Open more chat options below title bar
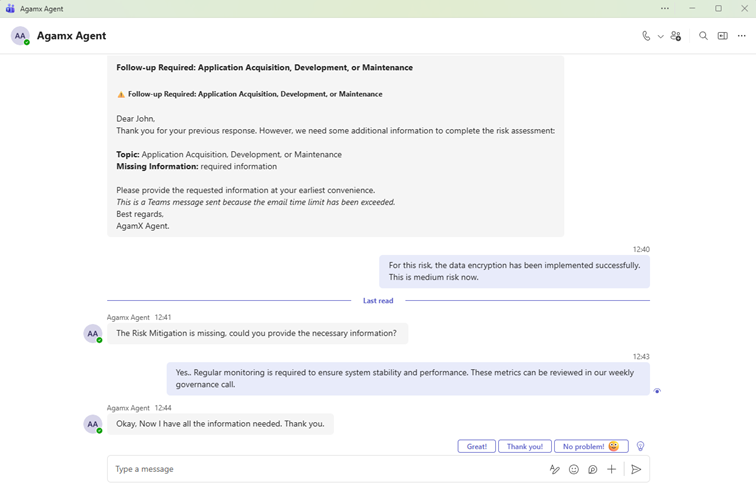The height and width of the screenshot is (495, 756). (741, 36)
